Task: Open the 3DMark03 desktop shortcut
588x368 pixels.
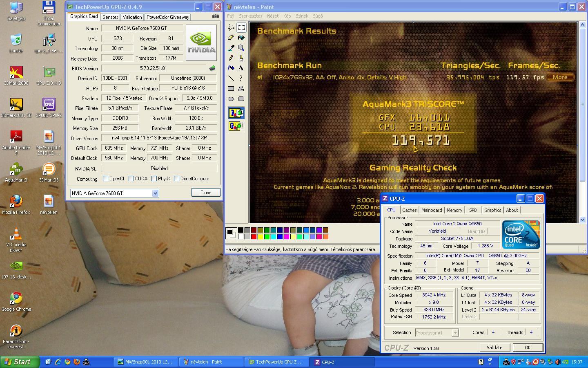Action: pos(49,173)
